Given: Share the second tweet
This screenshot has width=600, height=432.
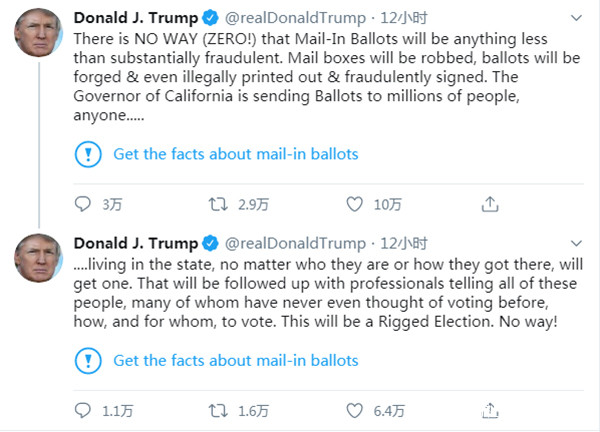Looking at the screenshot, I should 489,409.
